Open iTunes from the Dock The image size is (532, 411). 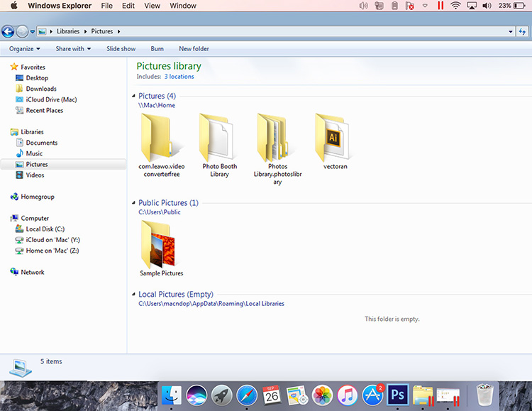tap(347, 395)
